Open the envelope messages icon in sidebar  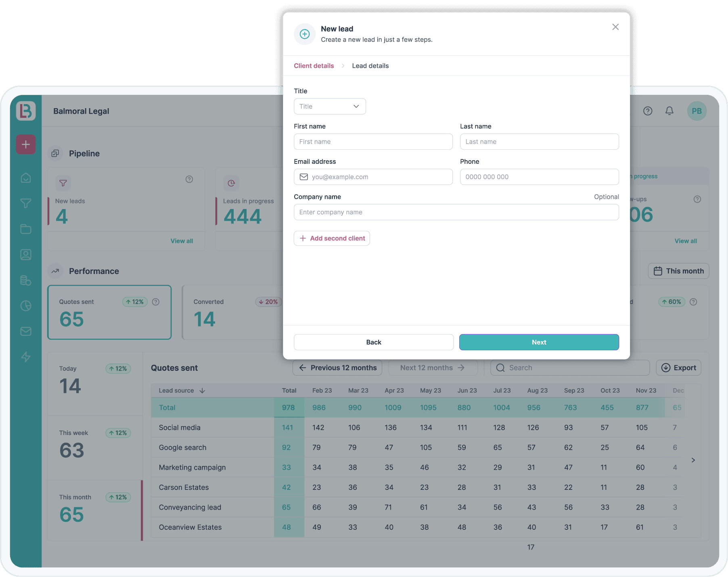pos(25,331)
